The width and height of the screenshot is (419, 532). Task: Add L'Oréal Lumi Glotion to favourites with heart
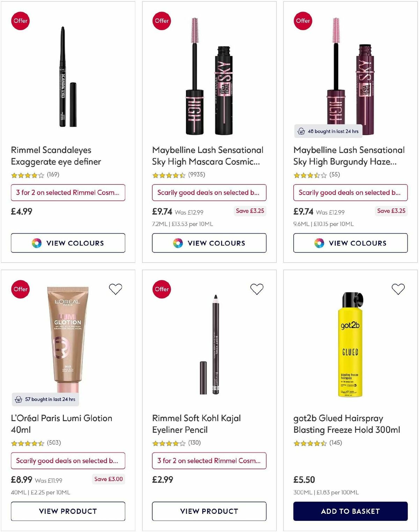116,289
